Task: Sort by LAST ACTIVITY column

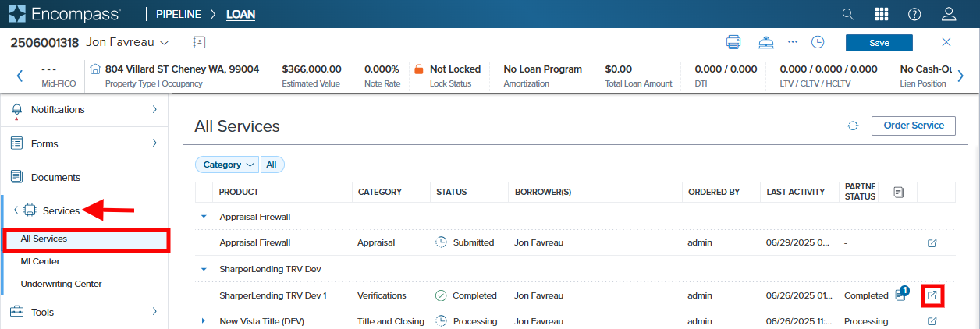Action: pos(796,192)
